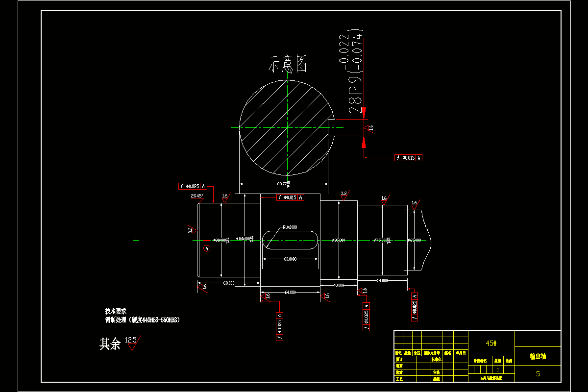This screenshot has width=588, height=392.
Task: Click the 68.000 length dimension
Action: [x=229, y=283]
